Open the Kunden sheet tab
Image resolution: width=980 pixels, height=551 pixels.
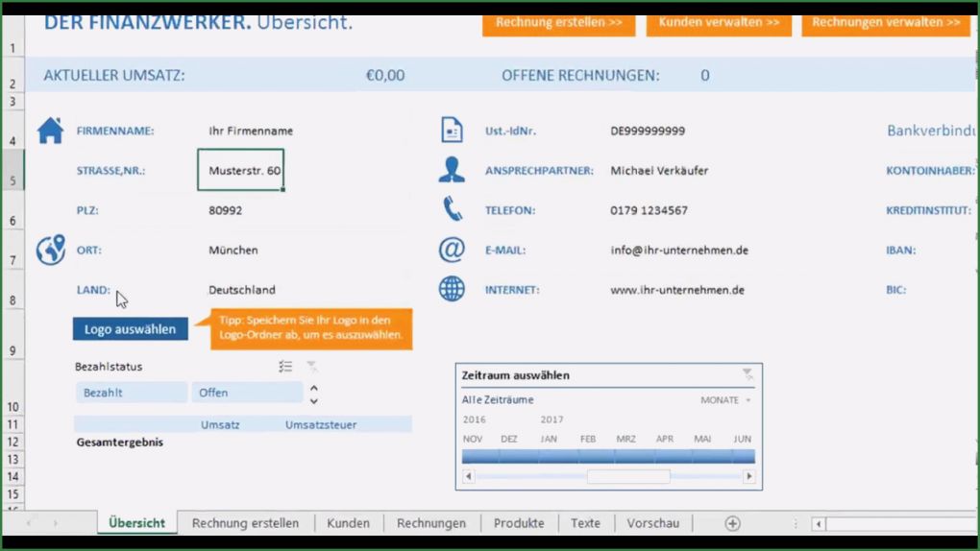coord(348,523)
